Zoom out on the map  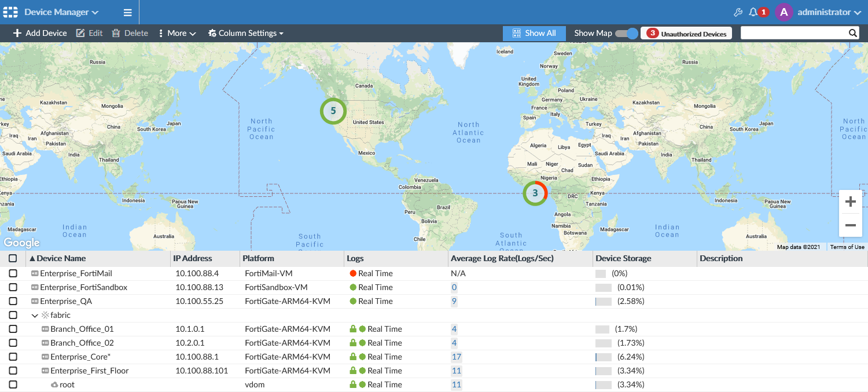click(850, 225)
